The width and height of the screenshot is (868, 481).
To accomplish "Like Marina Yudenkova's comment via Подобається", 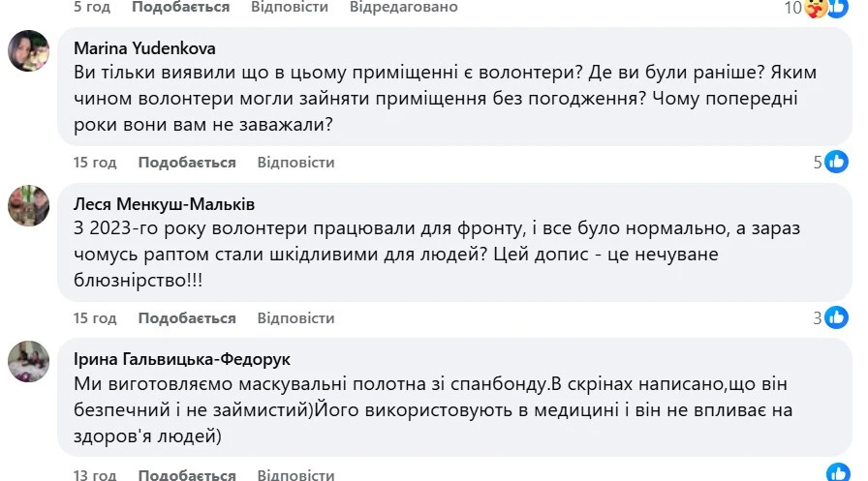I will pos(187,162).
